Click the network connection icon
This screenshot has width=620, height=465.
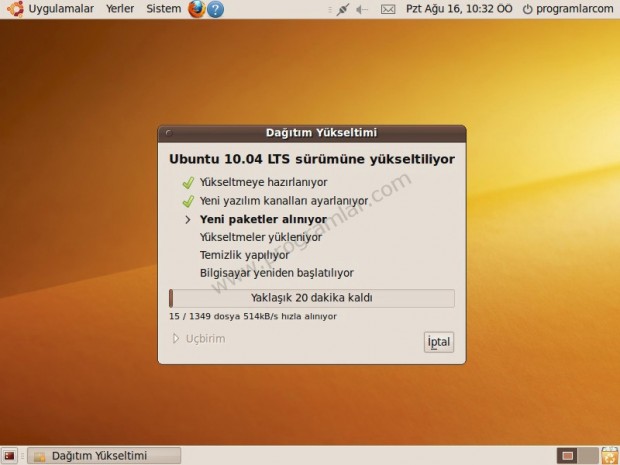(342, 9)
